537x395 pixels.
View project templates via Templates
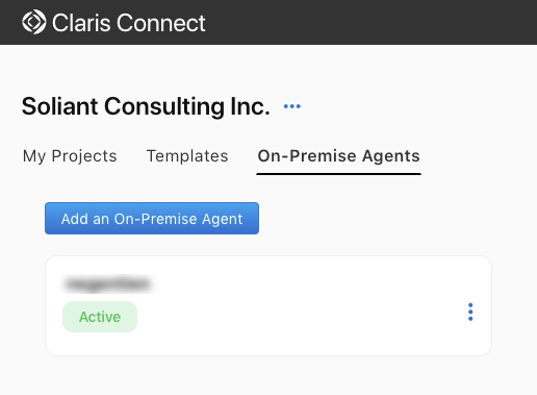coord(187,156)
